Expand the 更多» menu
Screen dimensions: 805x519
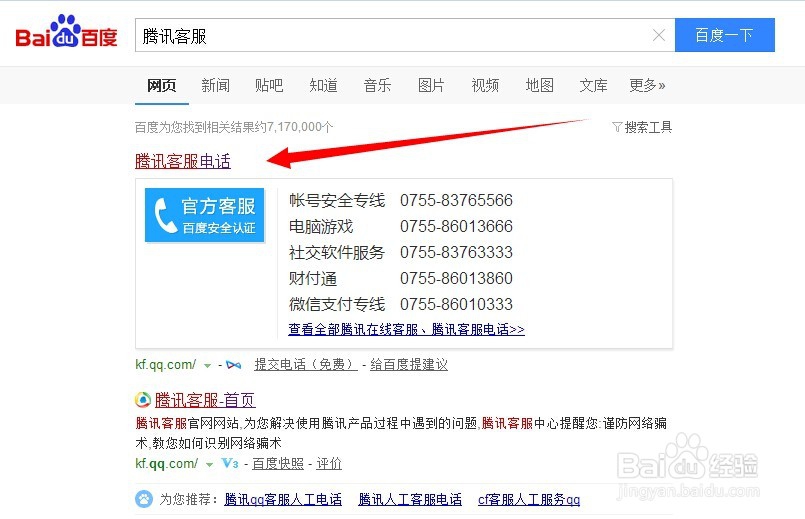point(647,85)
